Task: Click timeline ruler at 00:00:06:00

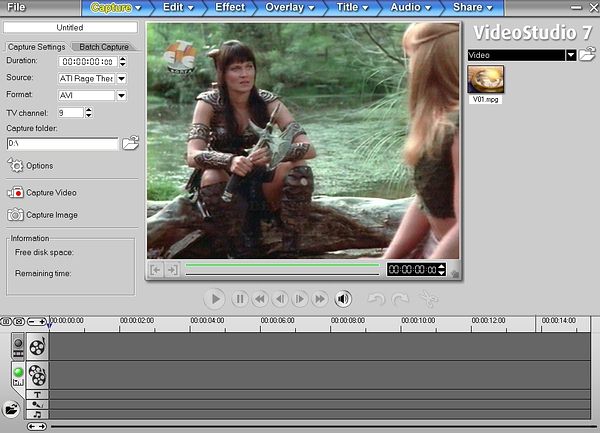Action: [277, 320]
